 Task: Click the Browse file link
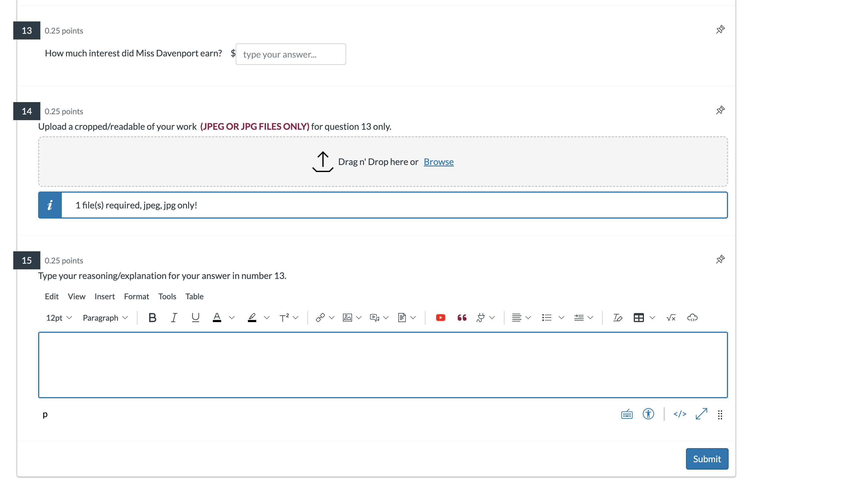coord(438,162)
